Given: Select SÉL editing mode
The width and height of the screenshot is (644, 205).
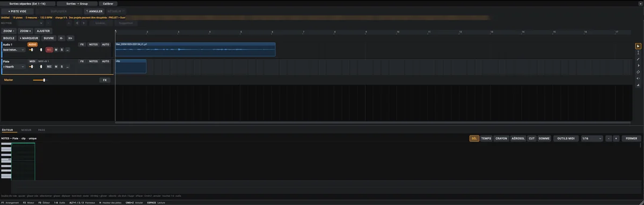Looking at the screenshot, I should click(474, 138).
